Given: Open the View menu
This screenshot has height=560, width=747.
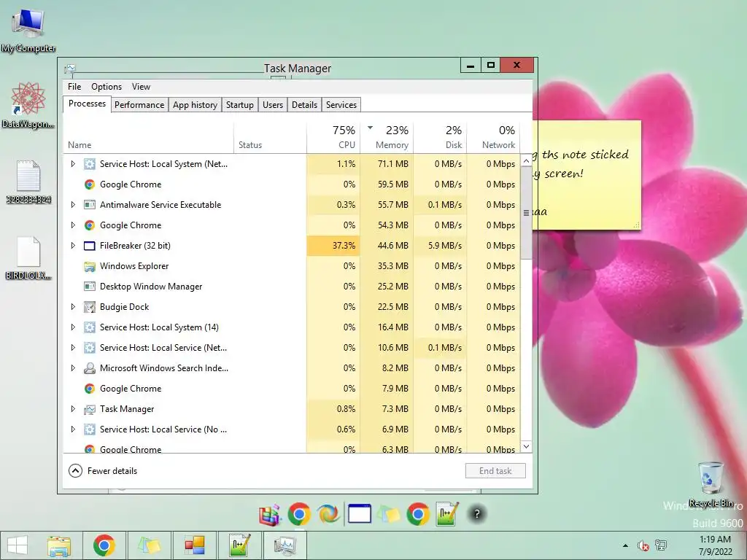Looking at the screenshot, I should tap(141, 87).
